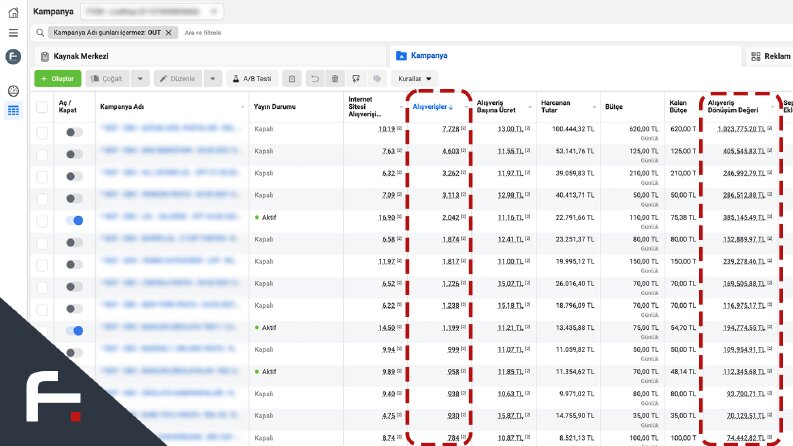Click the Kalan Bütçe column header

678,107
